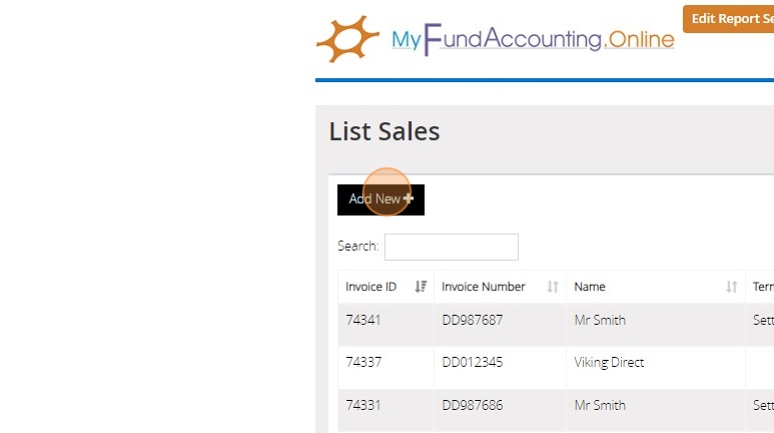The height and width of the screenshot is (433, 774).
Task: Click the Name column sort arrows
Action: coord(731,287)
